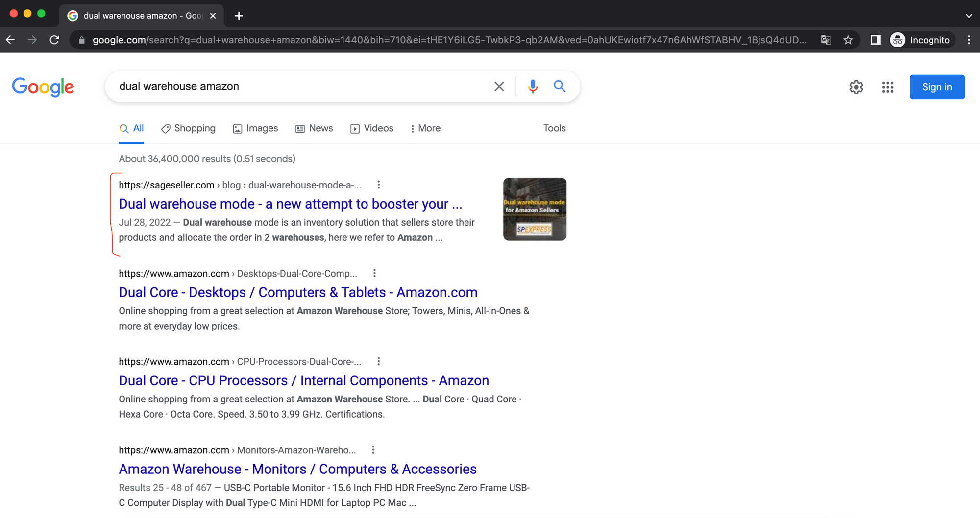Switch to the Videos tab
980x518 pixels.
(x=372, y=128)
